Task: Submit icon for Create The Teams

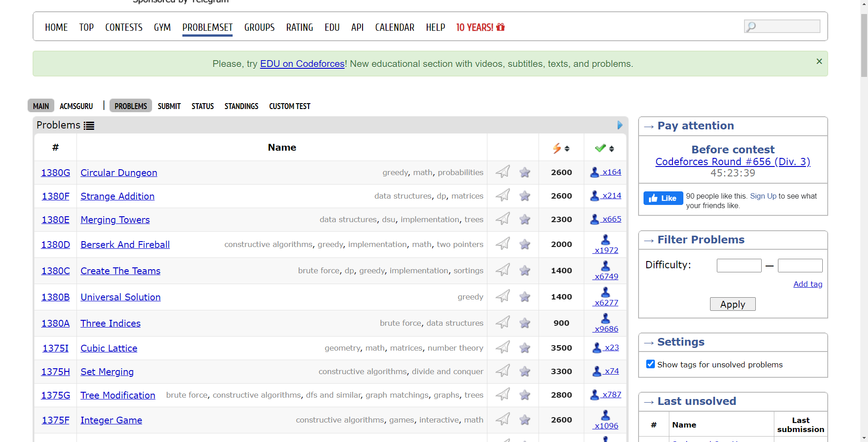Action: pos(502,270)
